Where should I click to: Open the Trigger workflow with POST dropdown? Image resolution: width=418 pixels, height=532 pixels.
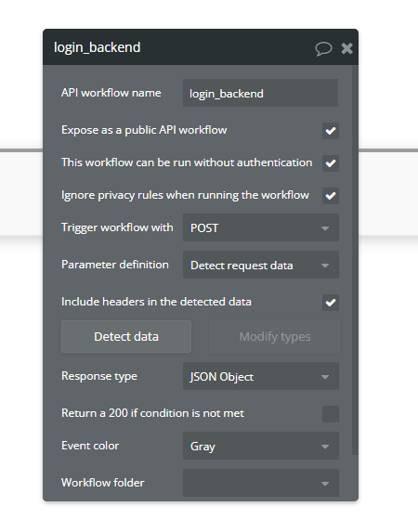pyautogui.click(x=261, y=227)
